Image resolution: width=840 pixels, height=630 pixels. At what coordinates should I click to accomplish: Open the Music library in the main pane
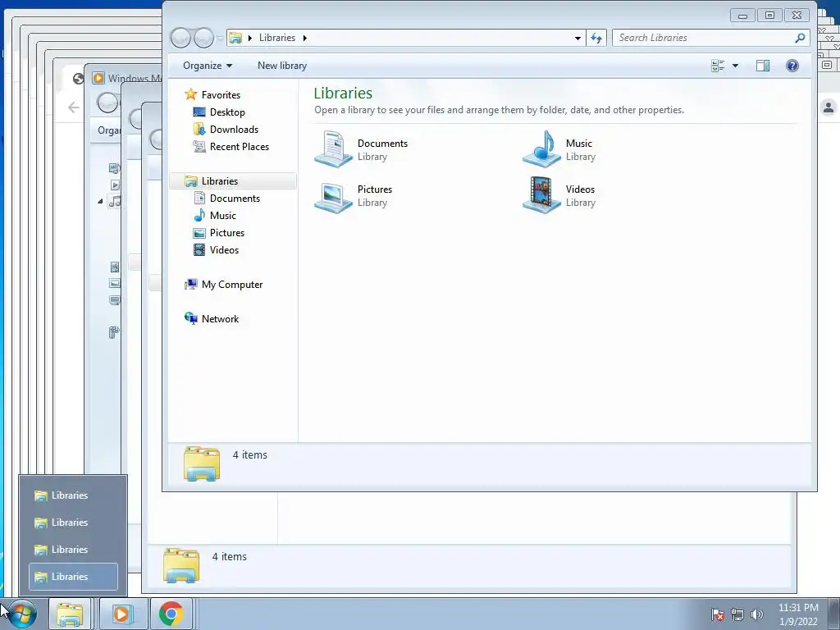(559, 149)
